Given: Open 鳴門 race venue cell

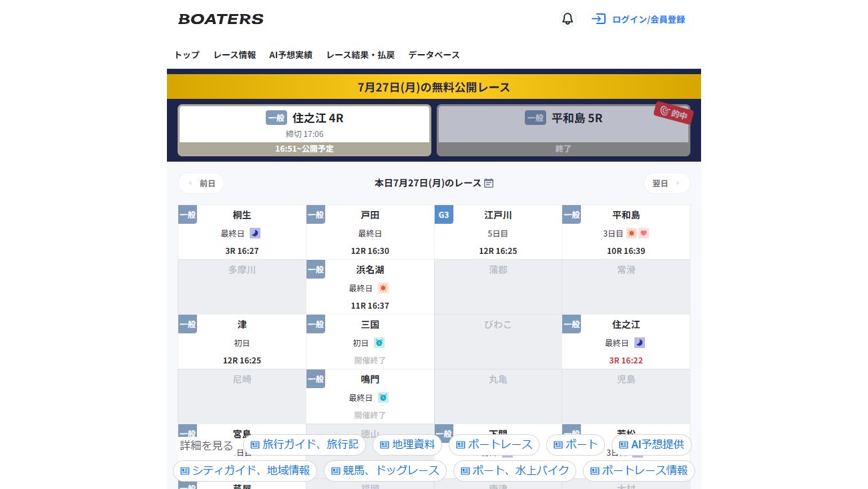Looking at the screenshot, I should tap(370, 397).
